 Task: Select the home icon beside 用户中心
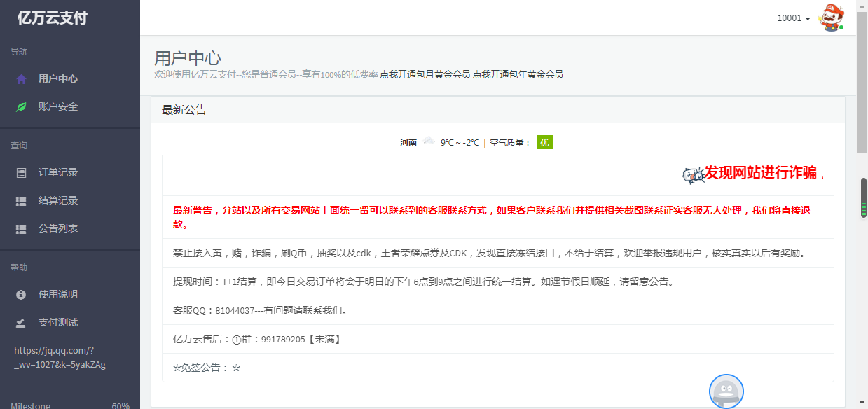(21, 78)
